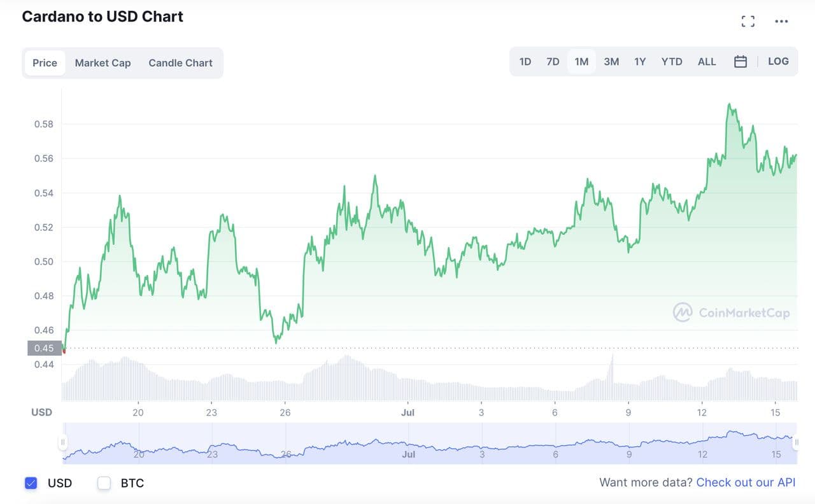Viewport: 815px width, 504px height.
Task: Click the left handle of range slider
Action: pyautogui.click(x=62, y=442)
